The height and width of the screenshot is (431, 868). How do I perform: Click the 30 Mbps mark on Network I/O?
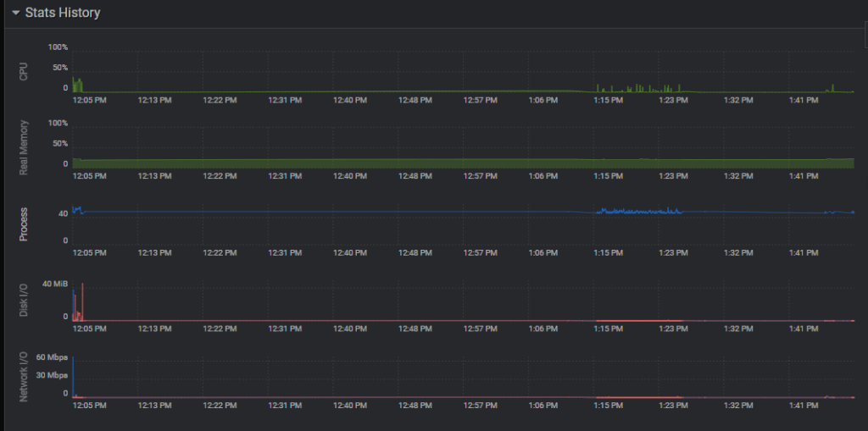tap(53, 376)
